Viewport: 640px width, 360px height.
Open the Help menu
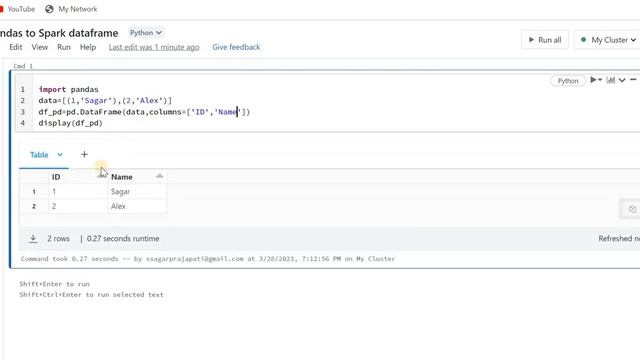88,47
